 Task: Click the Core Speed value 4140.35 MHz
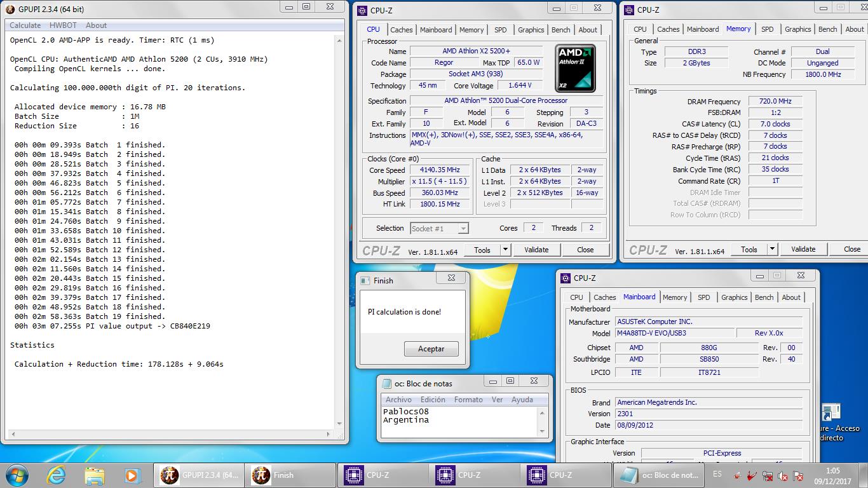[x=440, y=170]
